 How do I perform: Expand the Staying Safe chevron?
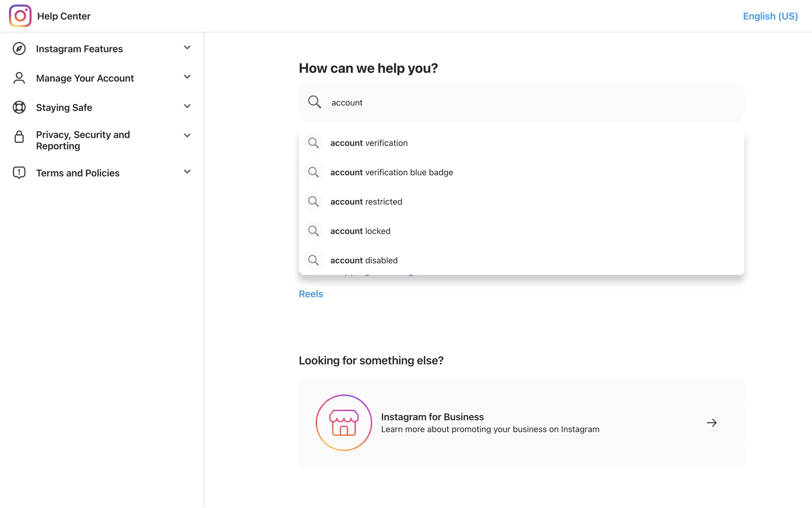tap(187, 106)
